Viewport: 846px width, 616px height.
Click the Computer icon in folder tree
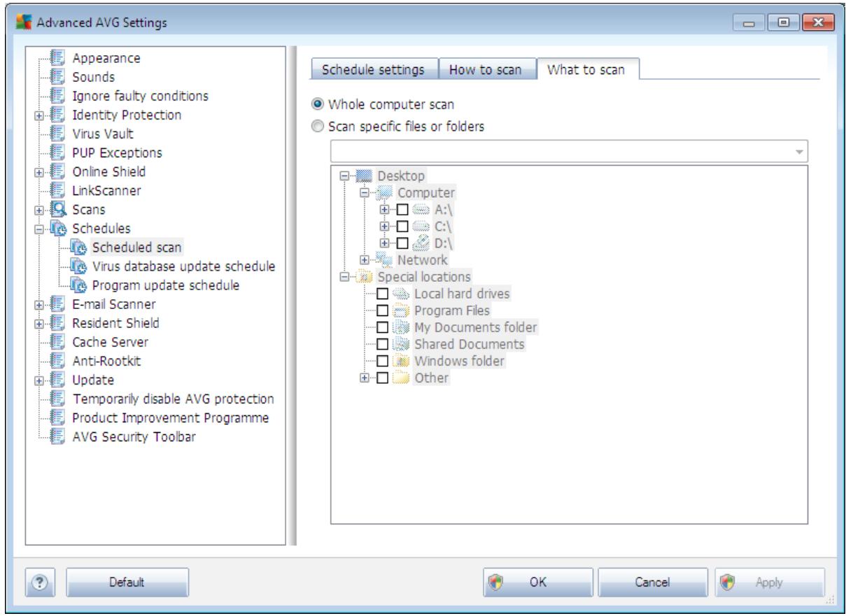click(383, 192)
